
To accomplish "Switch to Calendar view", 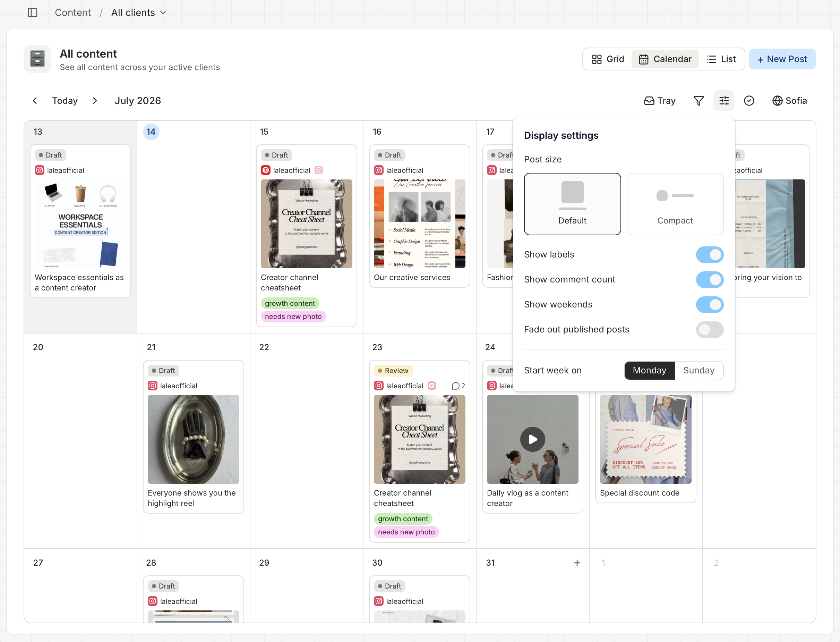I will [x=665, y=59].
